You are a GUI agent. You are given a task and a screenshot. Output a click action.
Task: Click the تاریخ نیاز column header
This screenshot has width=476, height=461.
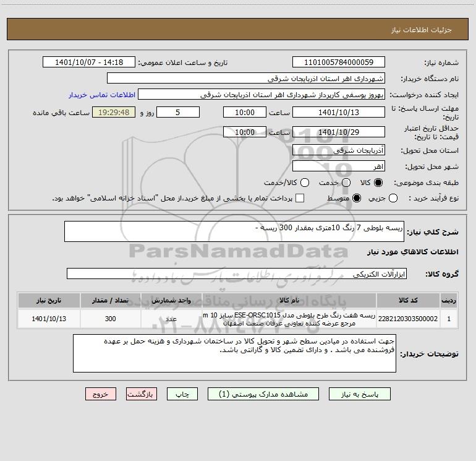click(x=49, y=301)
